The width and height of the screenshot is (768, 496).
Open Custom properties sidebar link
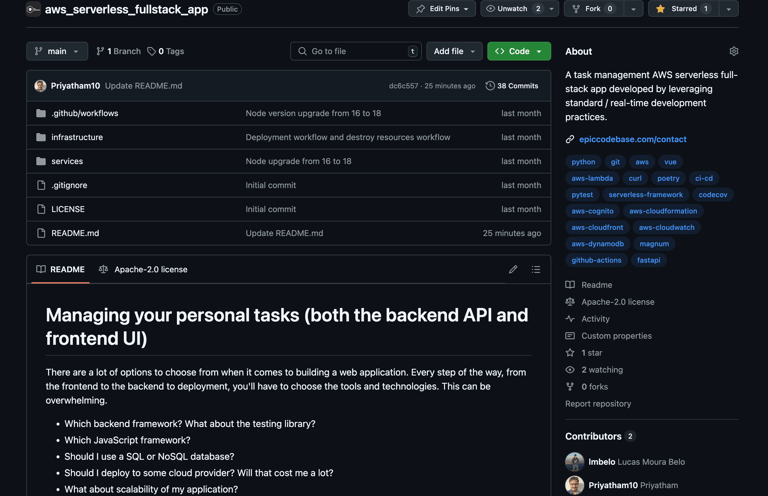(x=609, y=336)
